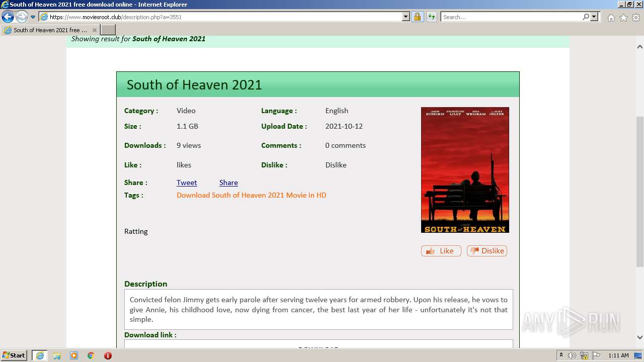Click the Show Desktop button
Screen dimensions: 644x362
pos(638,355)
